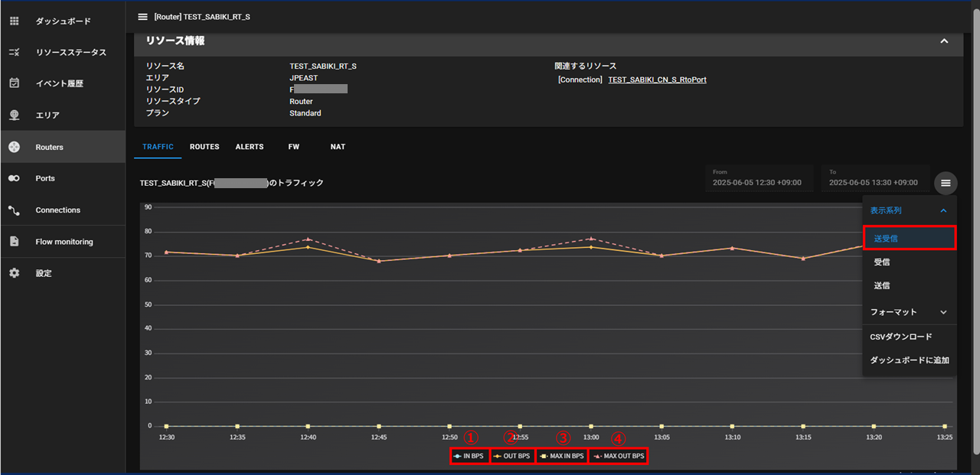Click the Ports icon in sidebar
The image size is (980, 475).
(14, 178)
